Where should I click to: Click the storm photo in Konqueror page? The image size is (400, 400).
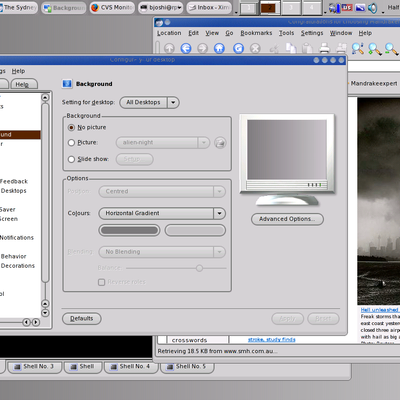379,201
